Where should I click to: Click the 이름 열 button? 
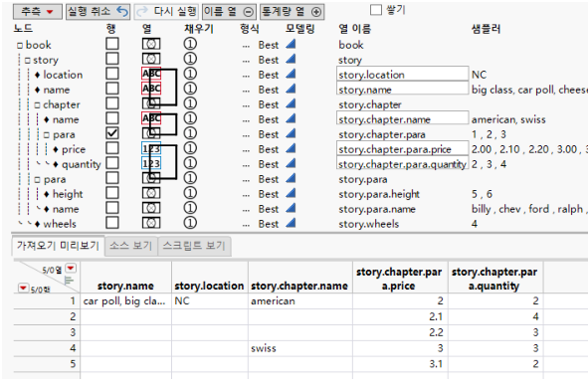click(x=229, y=12)
